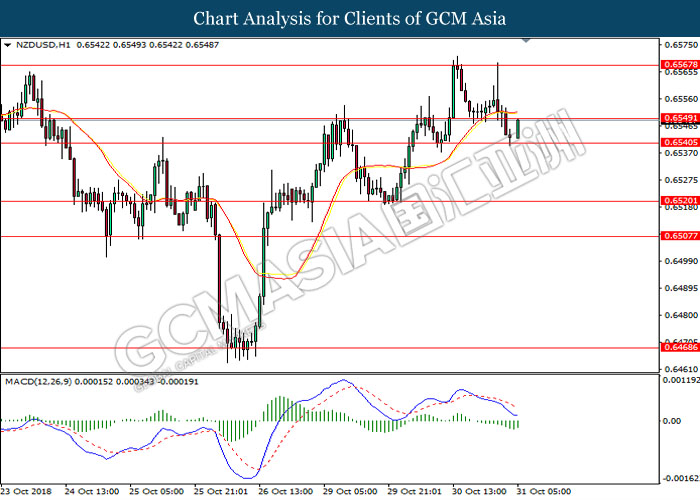Click the NZDUSD,H1 symbol label
This screenshot has height=500, width=700.
coord(43,45)
